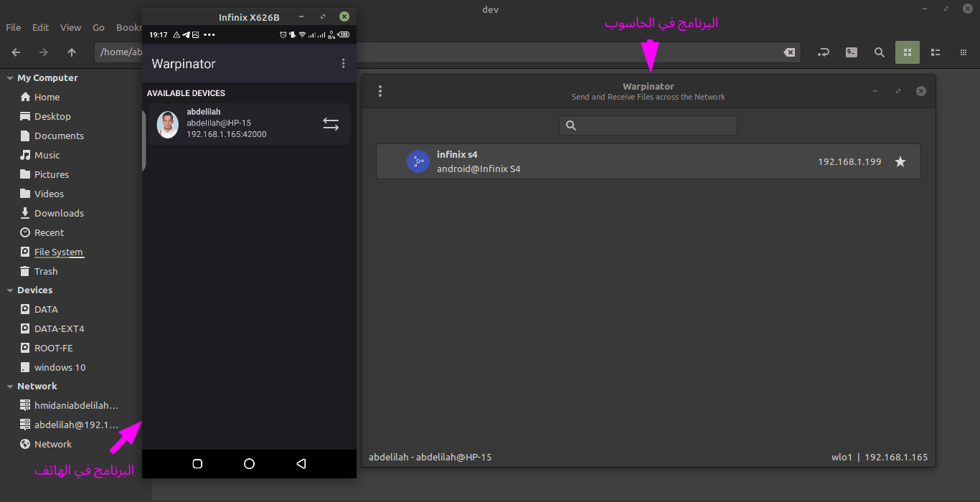Click the Warpinator device search field
This screenshot has width=980, height=502.
(648, 126)
